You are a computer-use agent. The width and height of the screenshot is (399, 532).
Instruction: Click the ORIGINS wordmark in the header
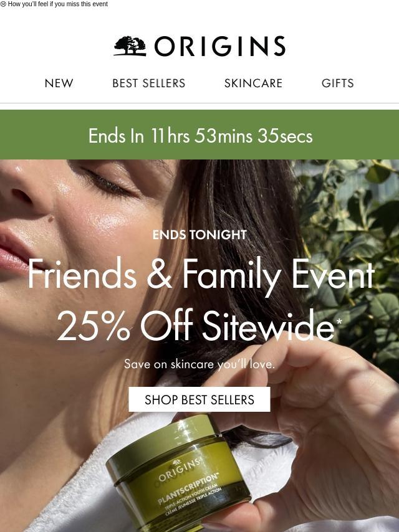(219, 46)
